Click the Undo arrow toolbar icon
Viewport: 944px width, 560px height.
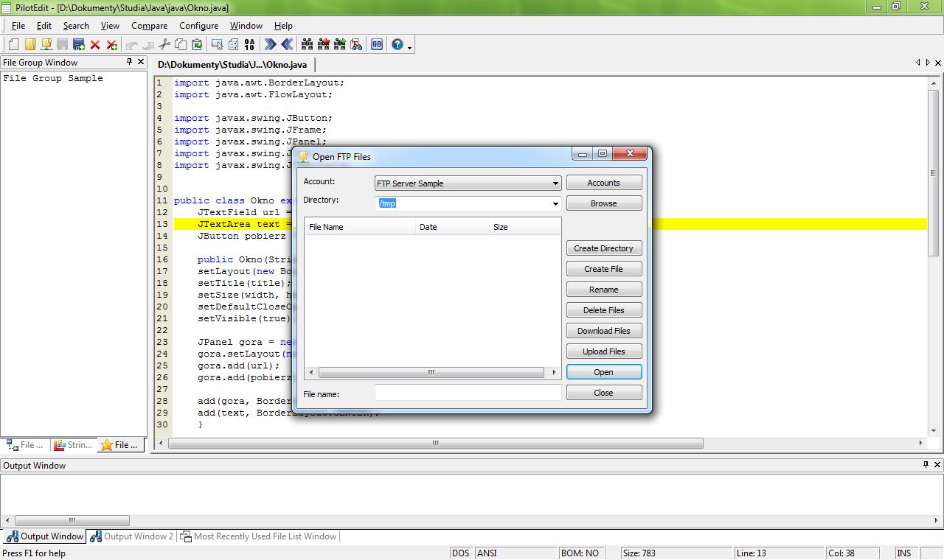[x=132, y=45]
